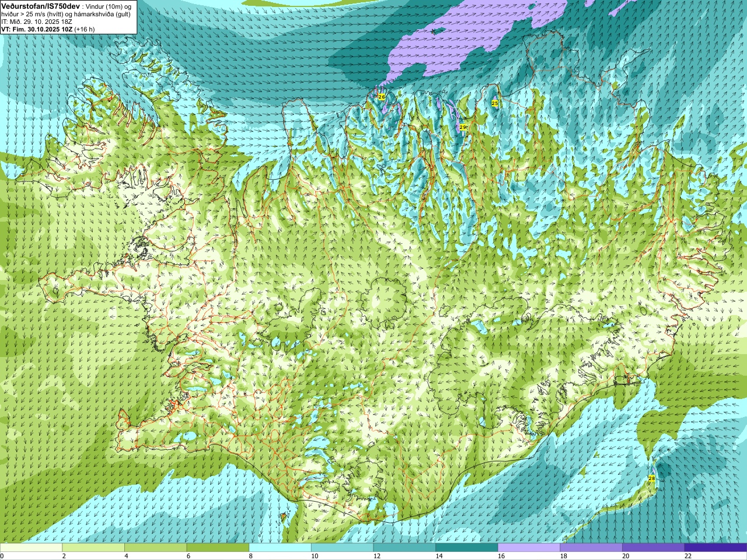The image size is (747, 560).
Task: Click the 14–16 m/s dark teal legend swatch
Action: point(466,548)
